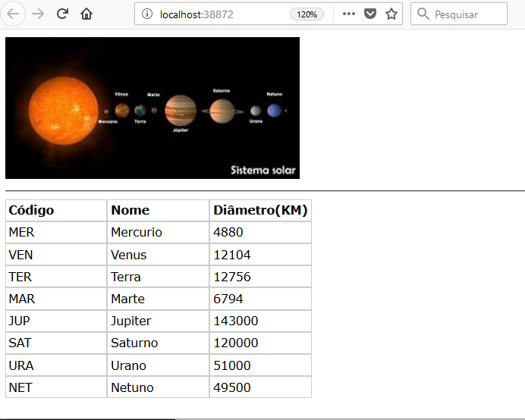This screenshot has height=420, width=525.
Task: Click the search magnifier icon
Action: click(423, 14)
